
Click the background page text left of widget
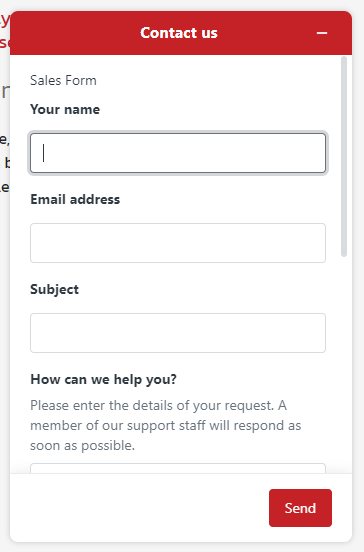click(x=5, y=163)
